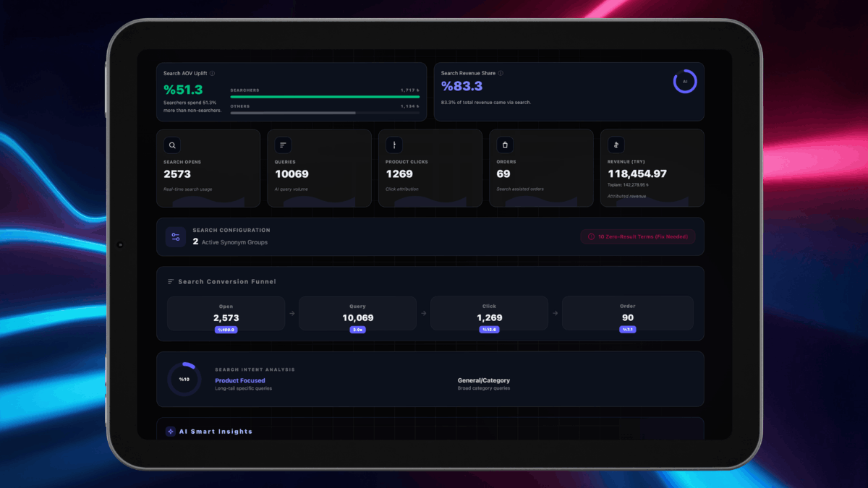Open the 10 Zero-Result Terms (Fix Needed) alert
The height and width of the screenshot is (488, 868).
(637, 236)
